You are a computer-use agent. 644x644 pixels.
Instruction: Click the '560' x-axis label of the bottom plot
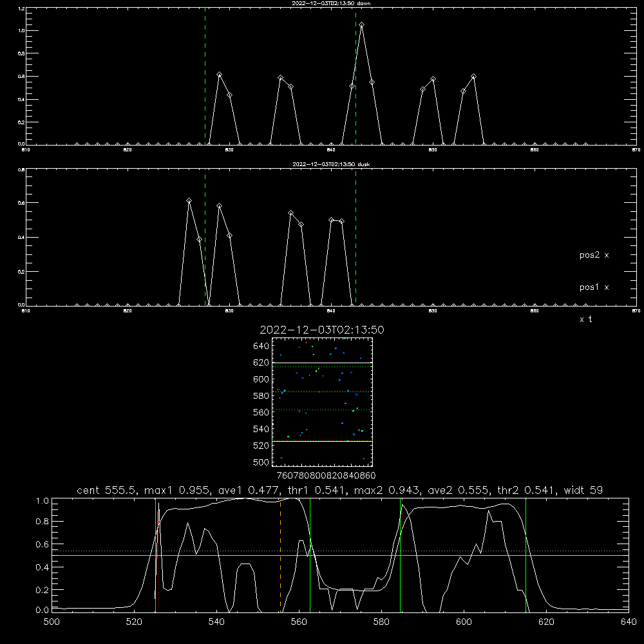[299, 622]
